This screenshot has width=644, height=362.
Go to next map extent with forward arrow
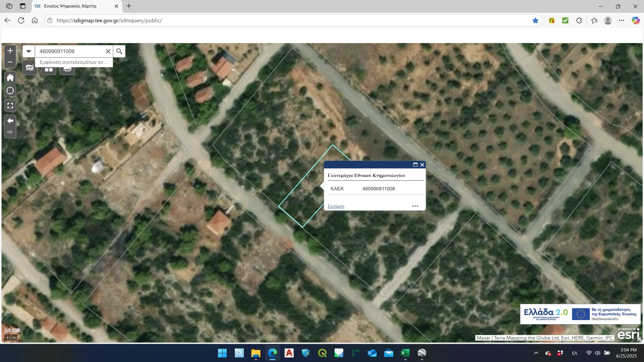pos(10,132)
